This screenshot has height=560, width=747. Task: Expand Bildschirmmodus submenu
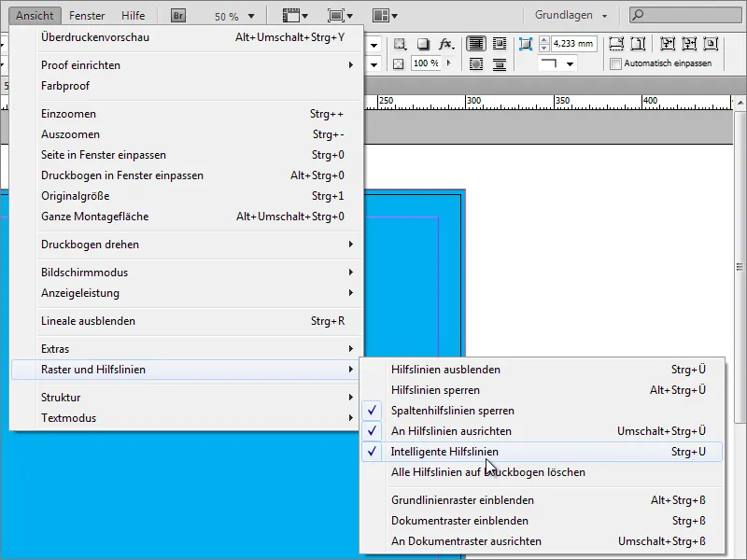pos(186,273)
